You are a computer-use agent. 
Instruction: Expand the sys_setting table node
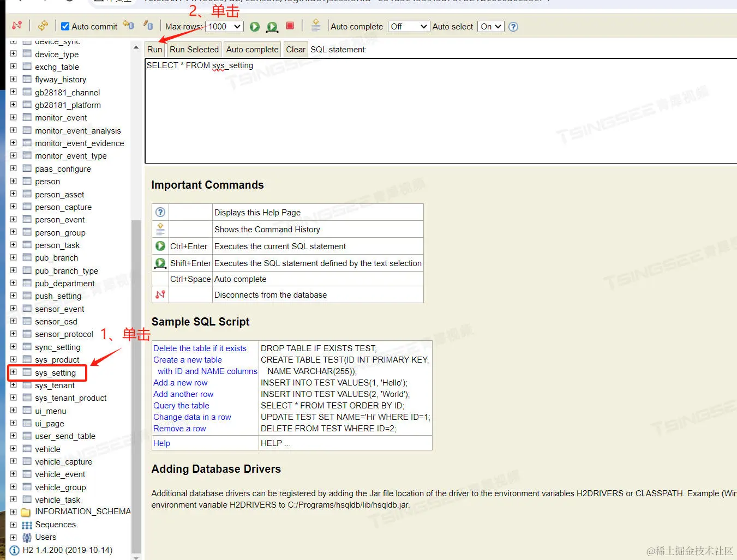coord(14,372)
